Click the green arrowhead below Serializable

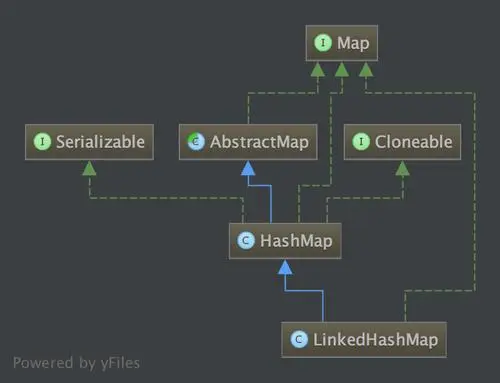point(89,168)
